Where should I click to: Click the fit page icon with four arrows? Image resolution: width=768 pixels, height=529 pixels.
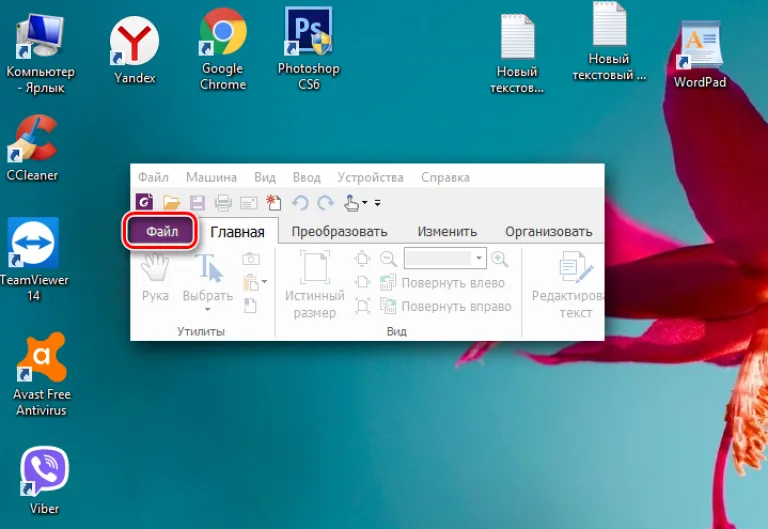click(x=362, y=258)
